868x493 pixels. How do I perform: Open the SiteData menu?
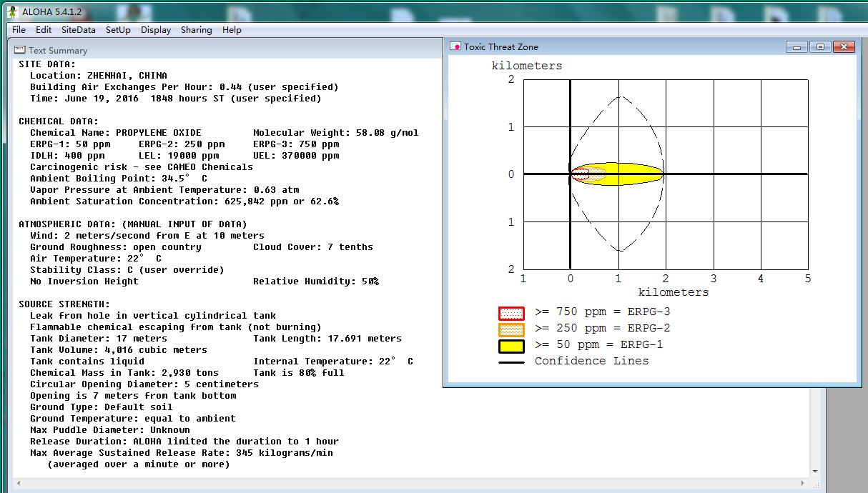pyautogui.click(x=78, y=30)
